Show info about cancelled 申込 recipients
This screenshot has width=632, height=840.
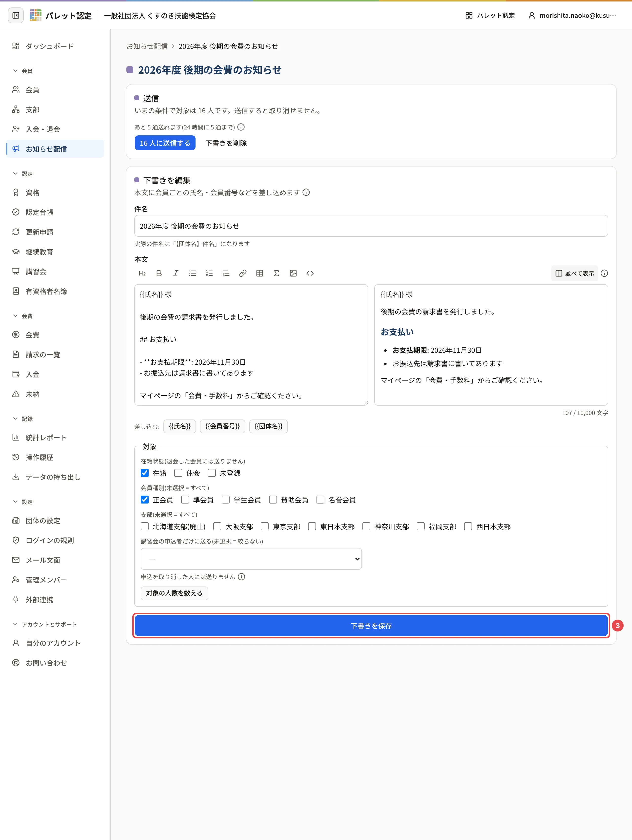(x=241, y=577)
